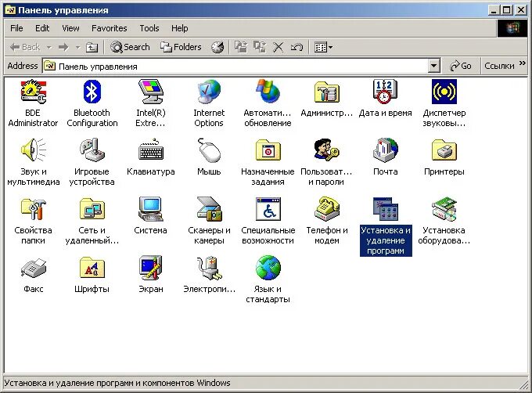
Task: Open the Tools menu
Action: pos(149,28)
